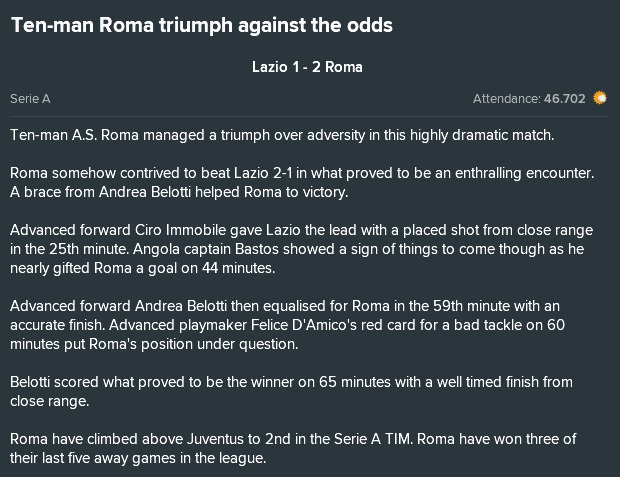Open the Lazio 1 - 2 Roma scoreline
Screen dimensions: 620x480
click(307, 67)
